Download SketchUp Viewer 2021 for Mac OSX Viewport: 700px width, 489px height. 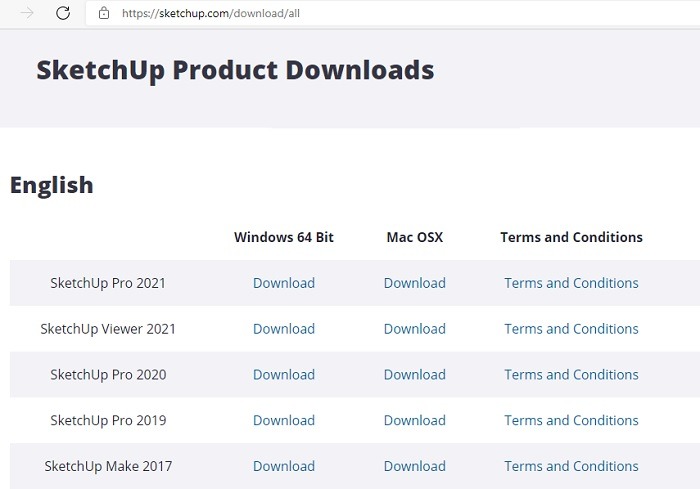[x=415, y=329]
